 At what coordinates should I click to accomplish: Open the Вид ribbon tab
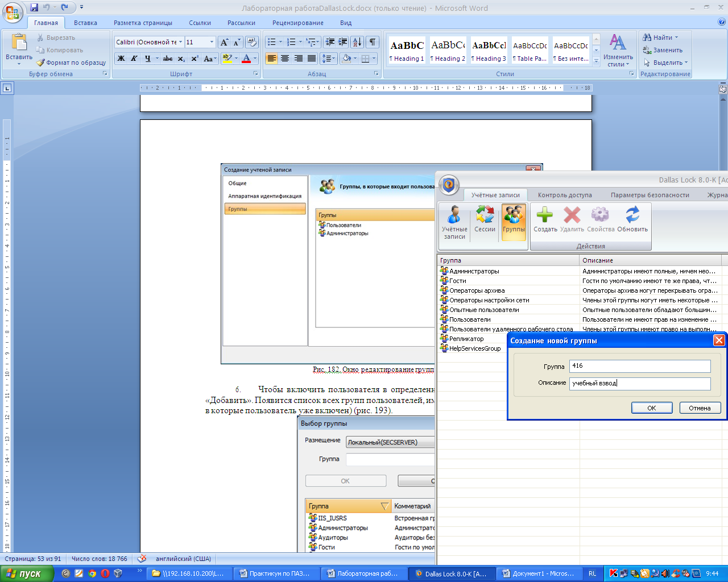(x=346, y=23)
